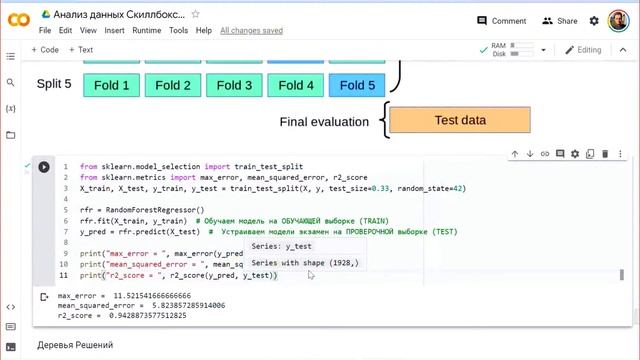Click the 'All changes saved' link
Image resolution: width=640 pixels, height=360 pixels.
click(251, 30)
